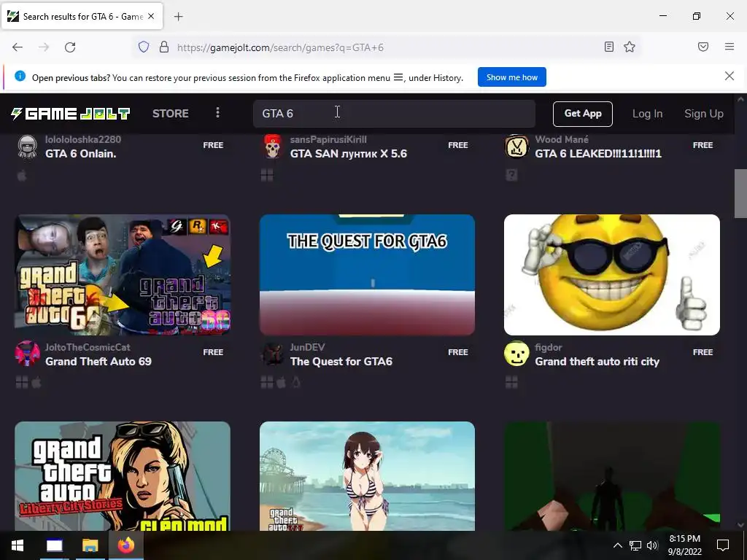Open the network icon in tray
Viewport: 747px width, 560px height.
tap(635, 545)
